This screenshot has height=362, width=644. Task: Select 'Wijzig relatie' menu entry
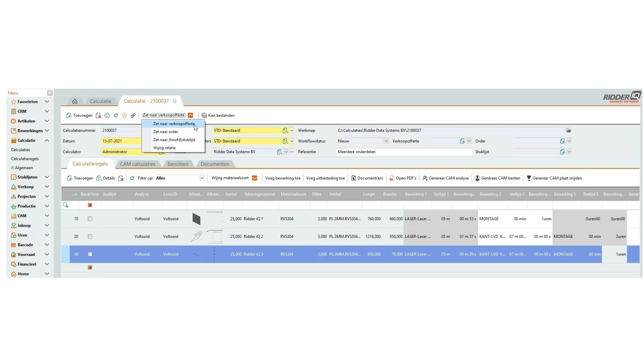point(164,148)
